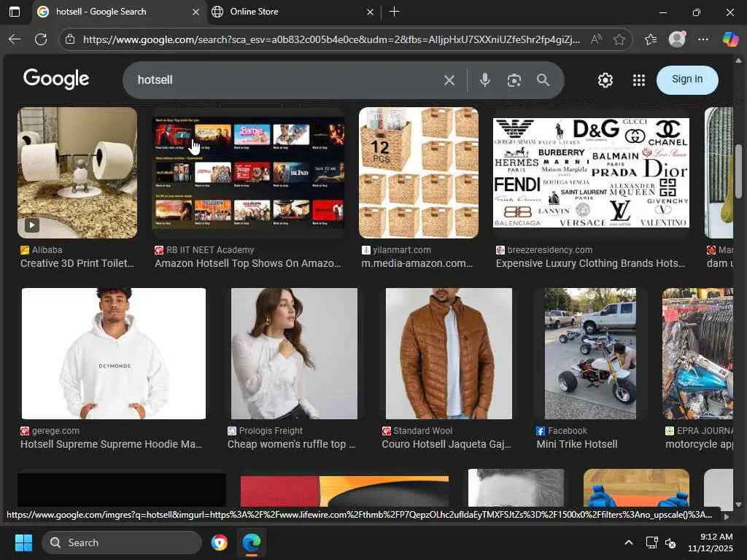Open the Google apps grid
747x560 pixels.
pos(639,80)
